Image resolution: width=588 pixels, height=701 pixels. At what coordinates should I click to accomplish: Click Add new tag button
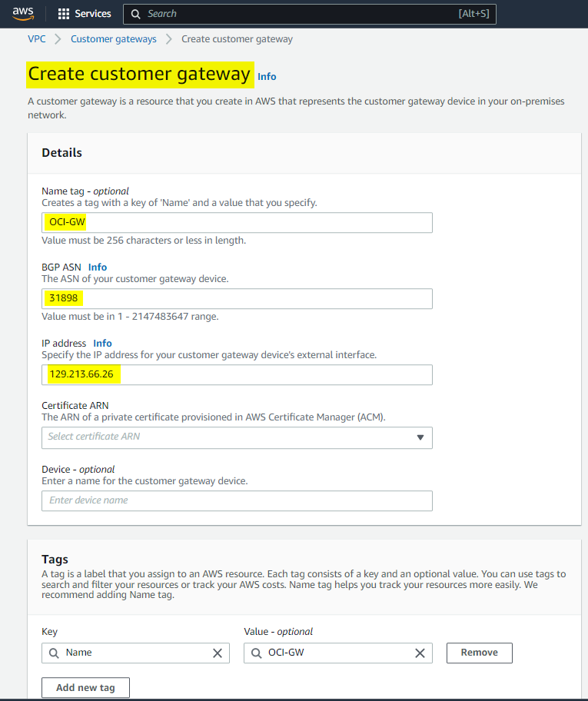pos(85,687)
